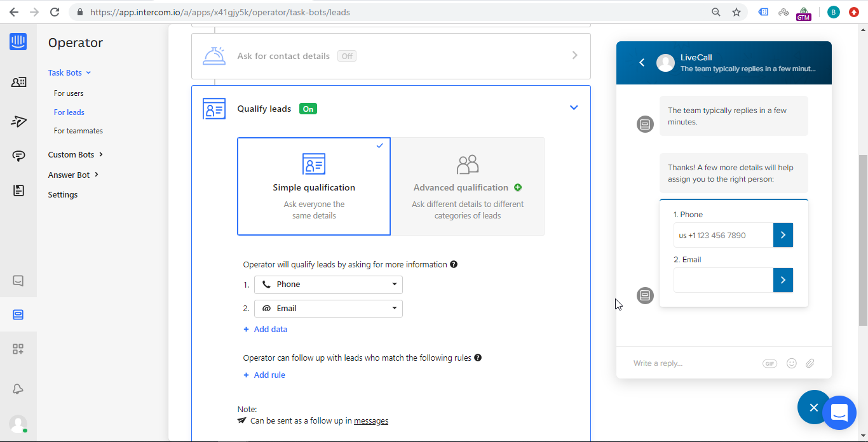Reload the page
Viewport: 868px width, 442px height.
(x=55, y=12)
